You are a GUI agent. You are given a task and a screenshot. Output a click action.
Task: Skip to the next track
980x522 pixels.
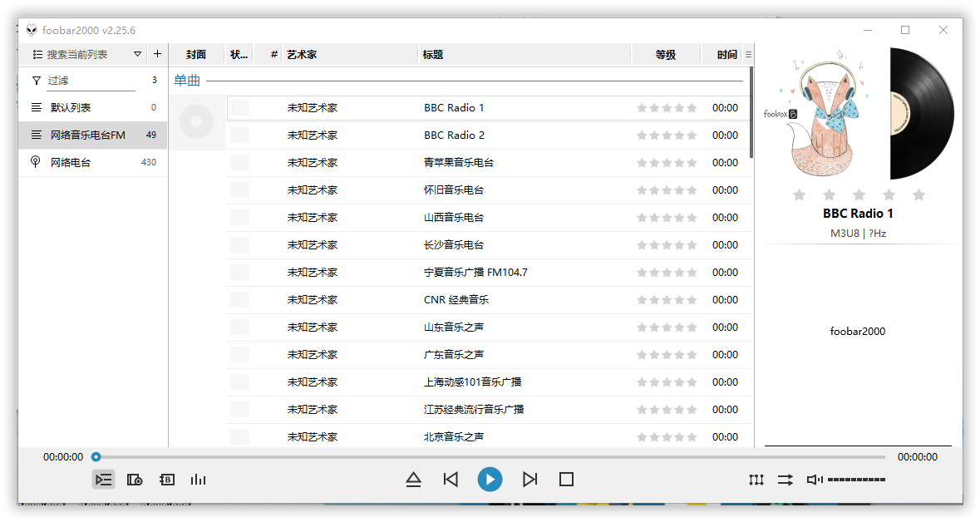click(x=529, y=480)
